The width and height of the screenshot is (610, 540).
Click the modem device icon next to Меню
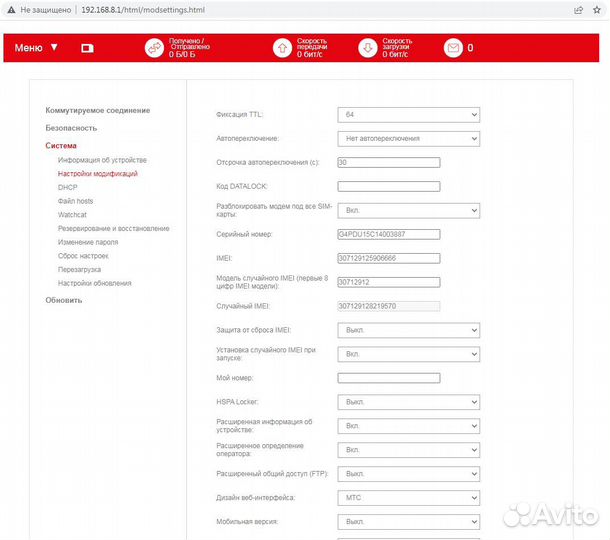point(86,47)
